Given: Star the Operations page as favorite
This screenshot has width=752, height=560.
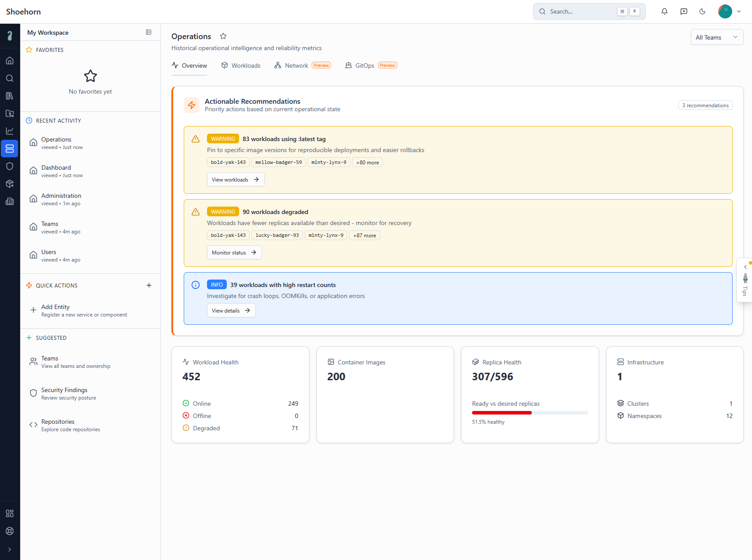Looking at the screenshot, I should (223, 36).
